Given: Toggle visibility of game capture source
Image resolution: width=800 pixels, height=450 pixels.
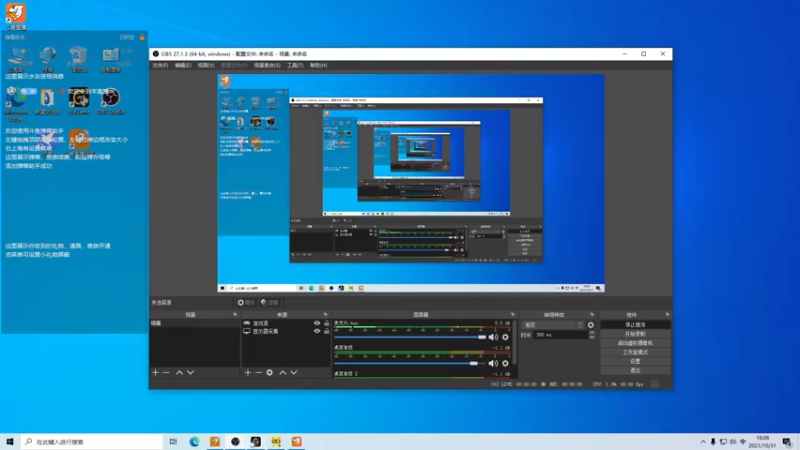Looking at the screenshot, I should click(317, 323).
